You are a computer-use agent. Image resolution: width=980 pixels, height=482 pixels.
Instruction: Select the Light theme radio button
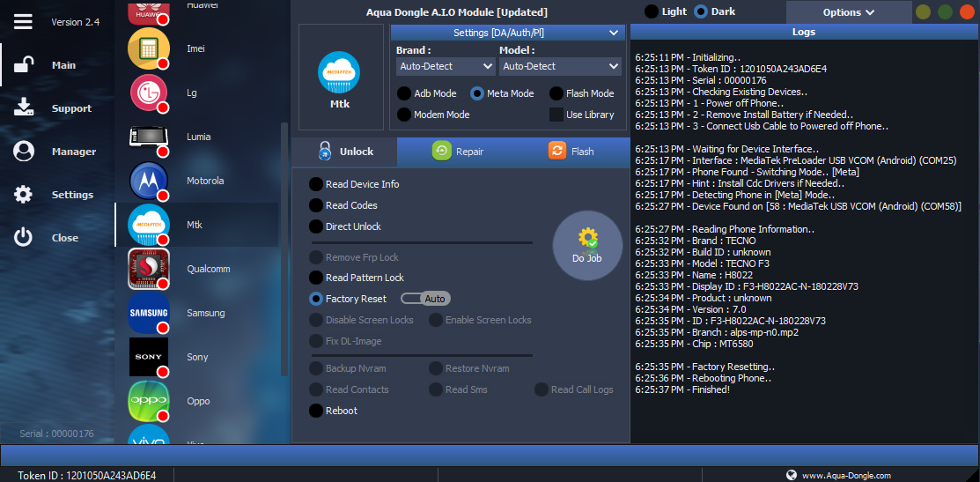tap(652, 11)
